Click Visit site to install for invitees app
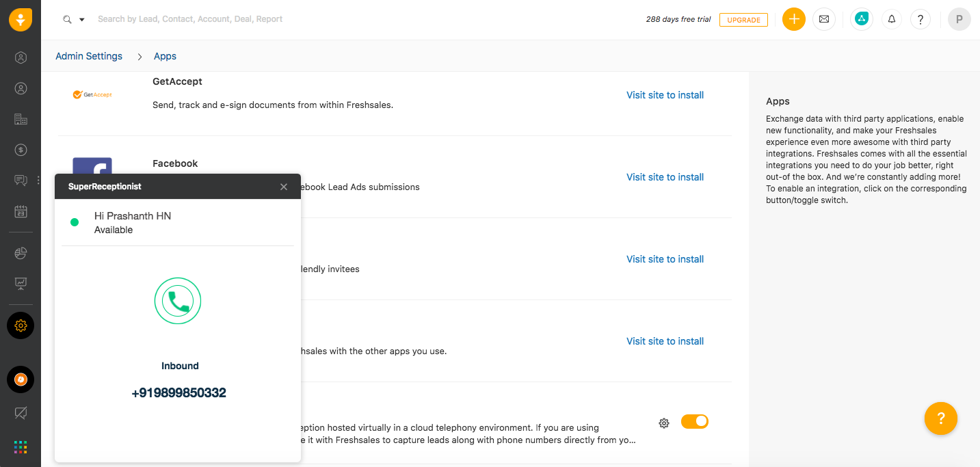Viewport: 980px width, 467px height. tap(665, 259)
